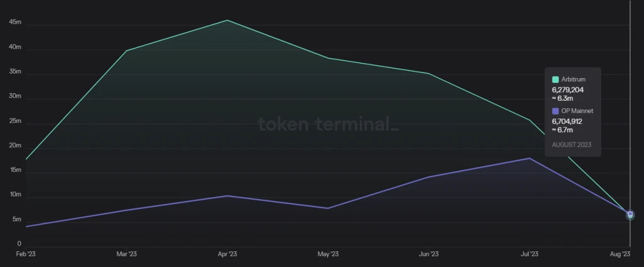Click the Jun '23 x-axis label
Screen dimensions: 644x267
(428, 254)
